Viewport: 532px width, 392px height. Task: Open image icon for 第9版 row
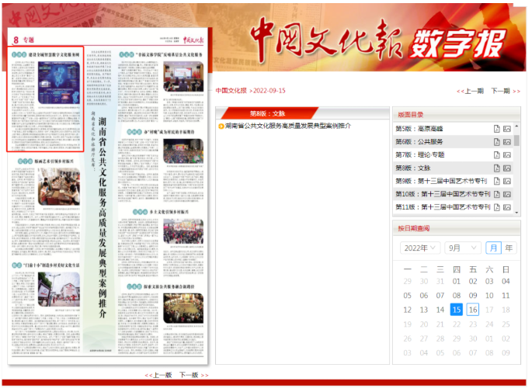(507, 181)
